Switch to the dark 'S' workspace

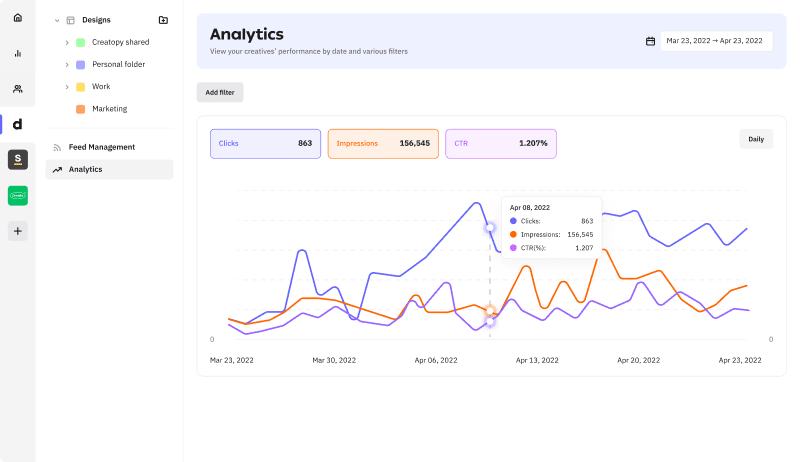tap(17, 159)
